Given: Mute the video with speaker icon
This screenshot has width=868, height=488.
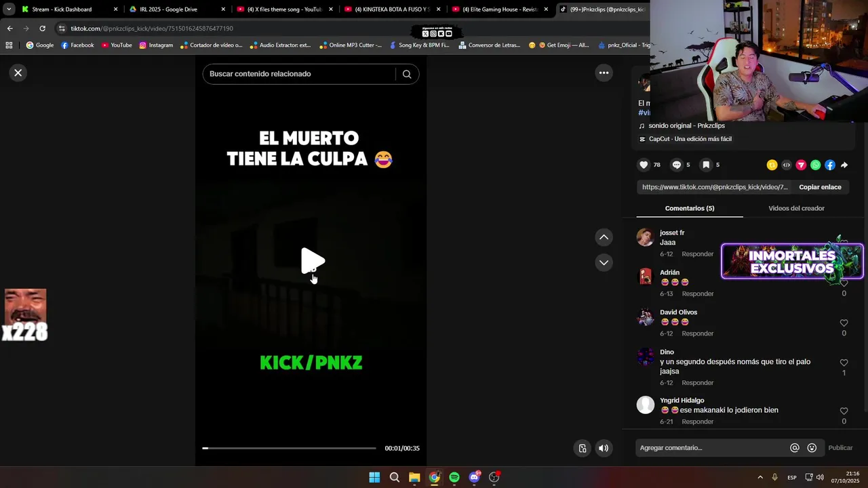Looking at the screenshot, I should tap(604, 448).
